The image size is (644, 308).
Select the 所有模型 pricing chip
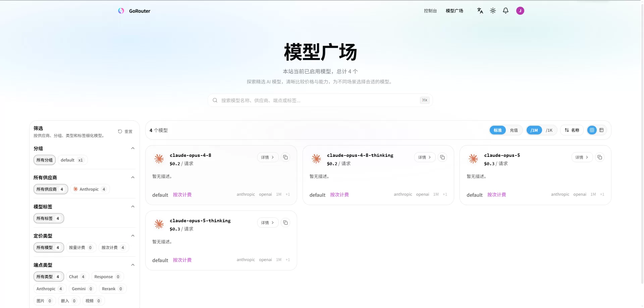pos(49,247)
